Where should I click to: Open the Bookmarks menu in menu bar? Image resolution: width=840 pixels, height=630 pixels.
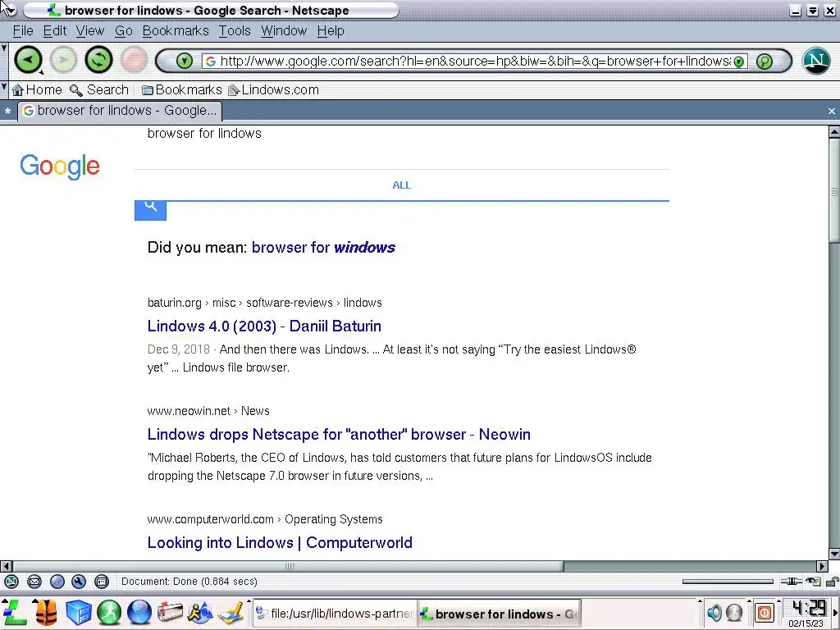(x=176, y=31)
